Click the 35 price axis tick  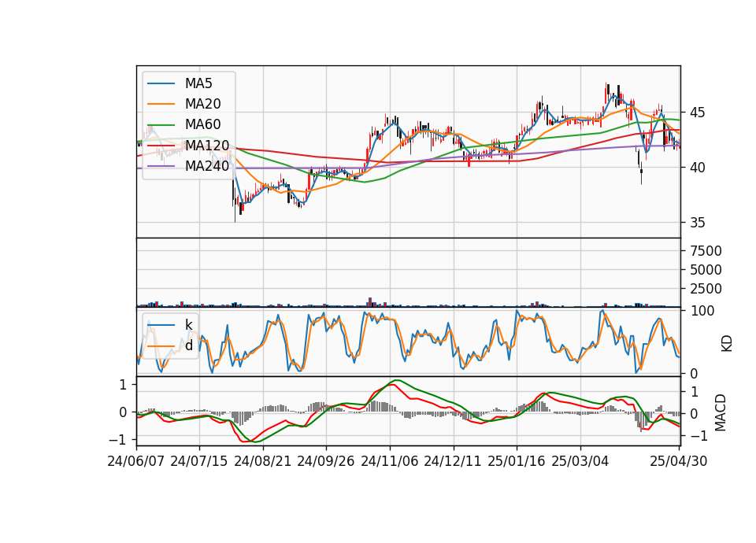pos(697,223)
